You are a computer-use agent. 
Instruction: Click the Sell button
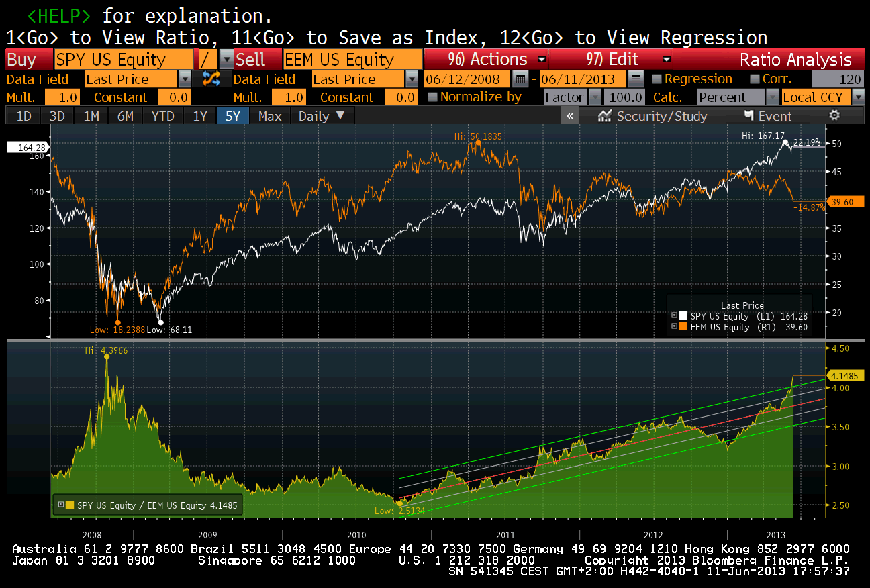(x=258, y=60)
